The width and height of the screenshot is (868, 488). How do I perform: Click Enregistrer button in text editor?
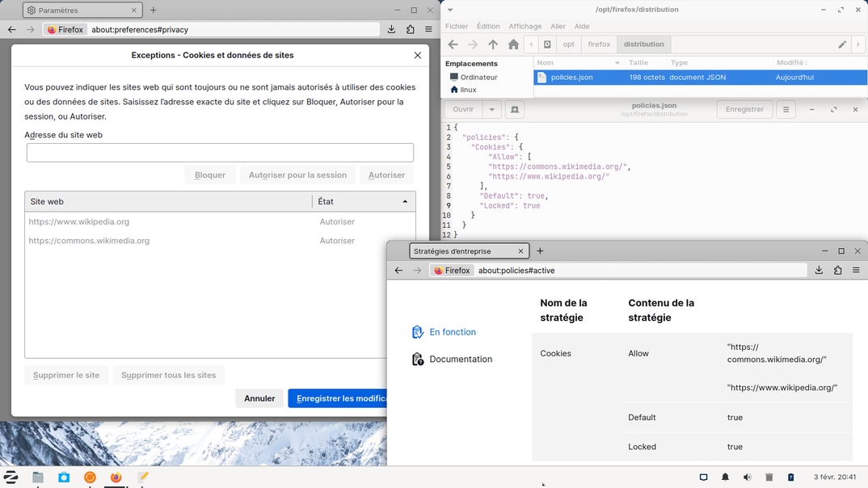pos(744,110)
